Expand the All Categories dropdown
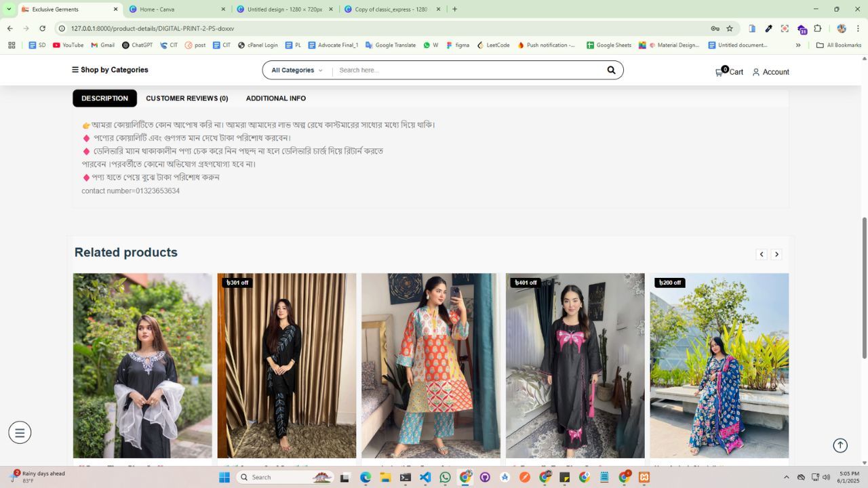Image resolution: width=868 pixels, height=488 pixels. 297,70
